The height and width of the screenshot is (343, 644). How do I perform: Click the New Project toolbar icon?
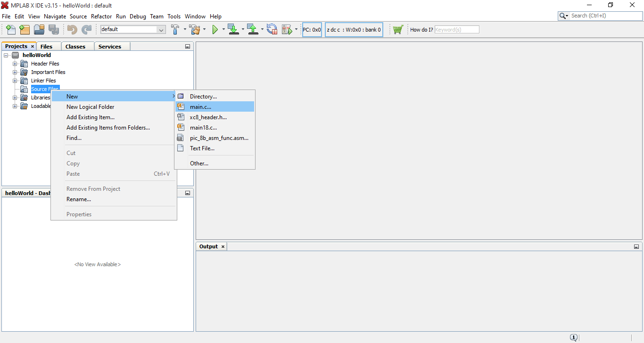coord(25,30)
